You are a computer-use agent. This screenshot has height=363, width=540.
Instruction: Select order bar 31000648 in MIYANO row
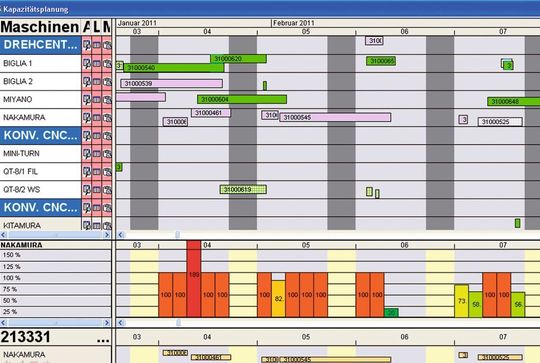[513, 102]
